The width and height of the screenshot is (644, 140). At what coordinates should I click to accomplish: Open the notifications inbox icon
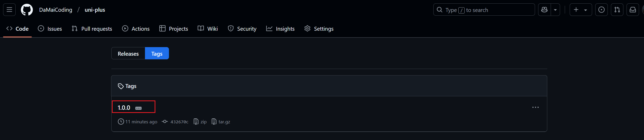[x=633, y=10]
